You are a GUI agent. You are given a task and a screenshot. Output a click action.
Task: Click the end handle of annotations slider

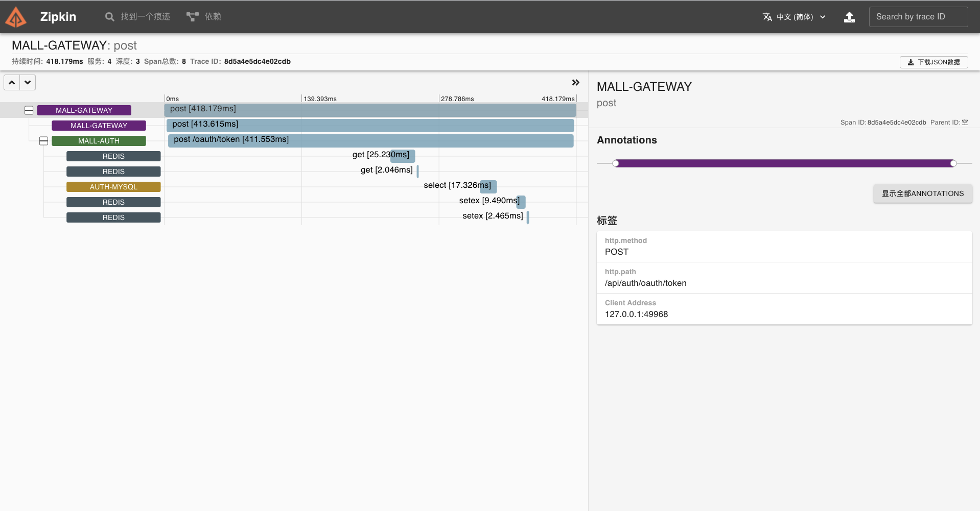tap(953, 163)
